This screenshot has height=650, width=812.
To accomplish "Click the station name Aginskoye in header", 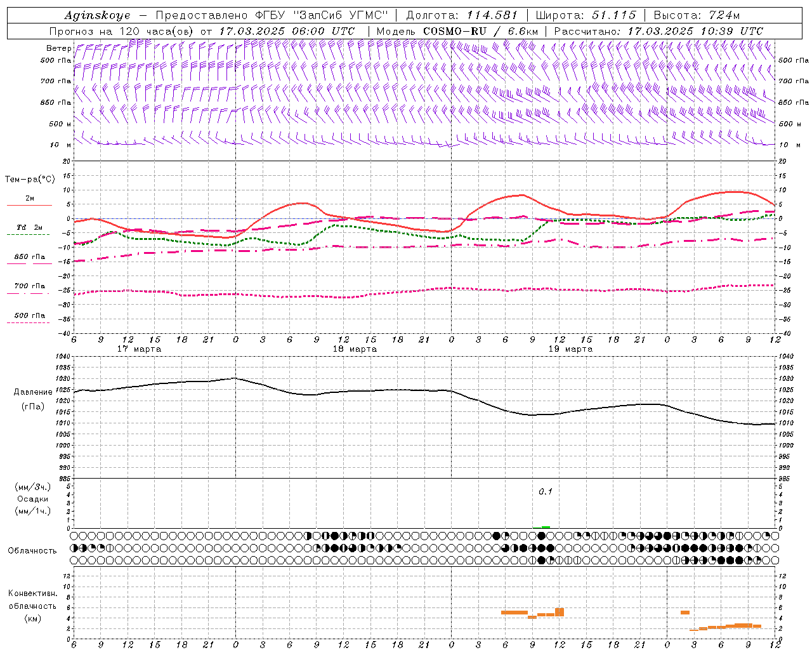I will (97, 15).
